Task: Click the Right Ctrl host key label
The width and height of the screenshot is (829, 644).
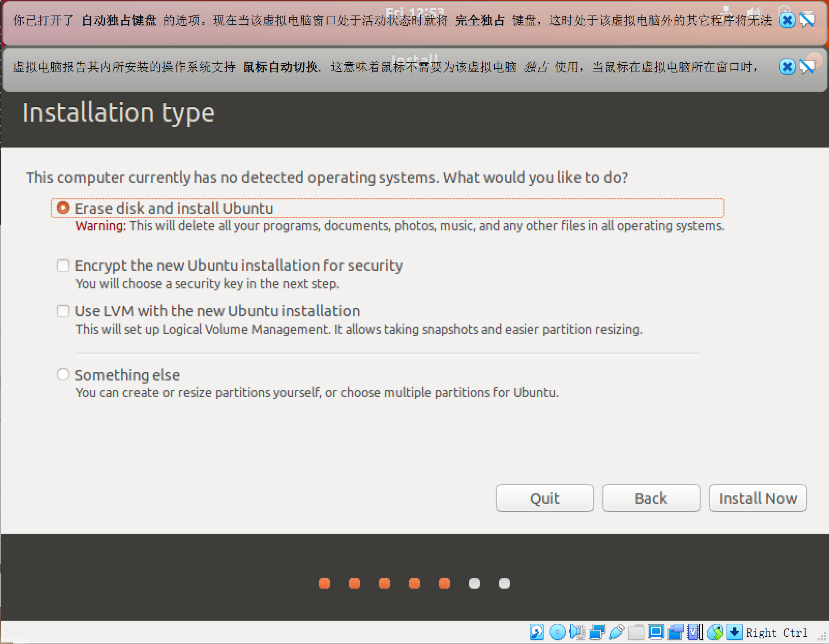Action: [776, 633]
